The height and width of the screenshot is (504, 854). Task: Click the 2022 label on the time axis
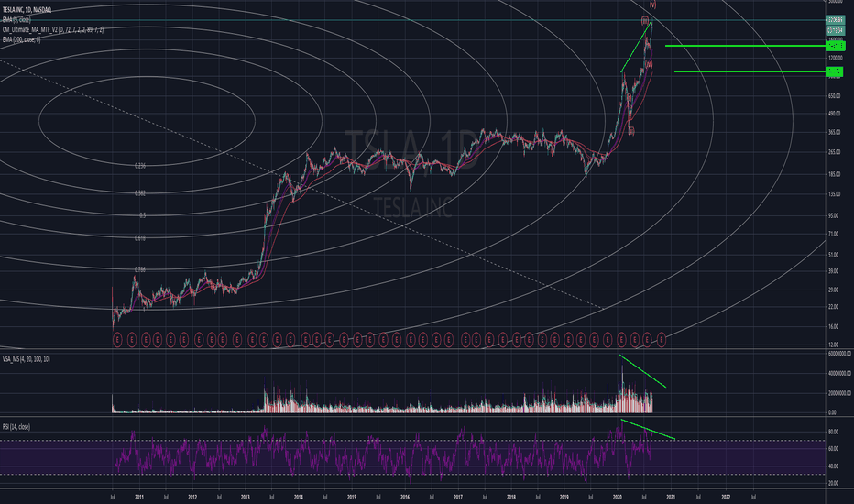coord(726,497)
